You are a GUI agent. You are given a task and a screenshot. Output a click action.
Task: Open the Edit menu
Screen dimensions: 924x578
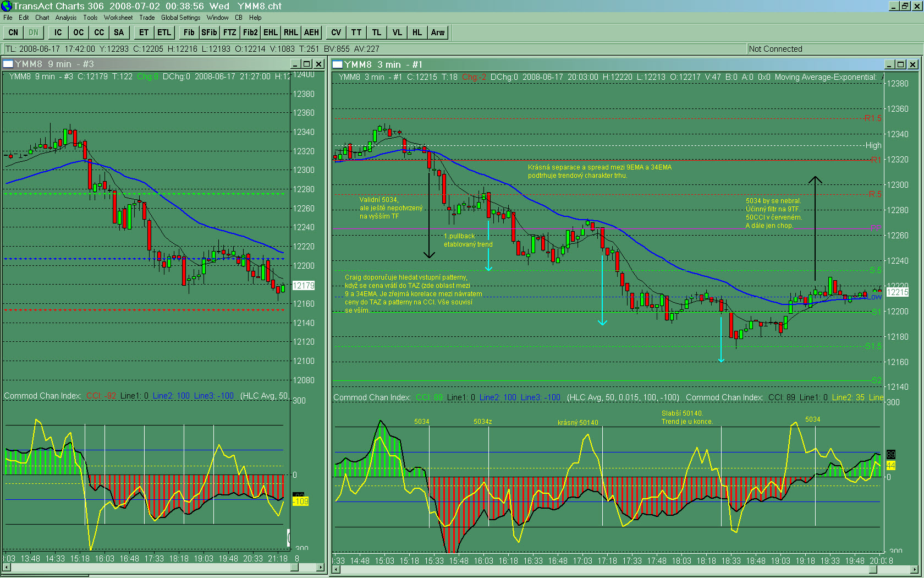coord(24,18)
